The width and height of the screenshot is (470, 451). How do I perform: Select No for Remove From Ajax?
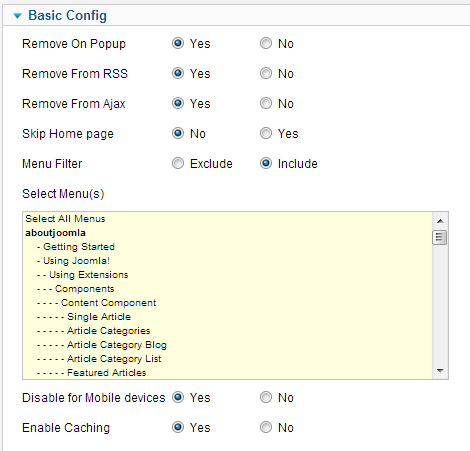266,103
